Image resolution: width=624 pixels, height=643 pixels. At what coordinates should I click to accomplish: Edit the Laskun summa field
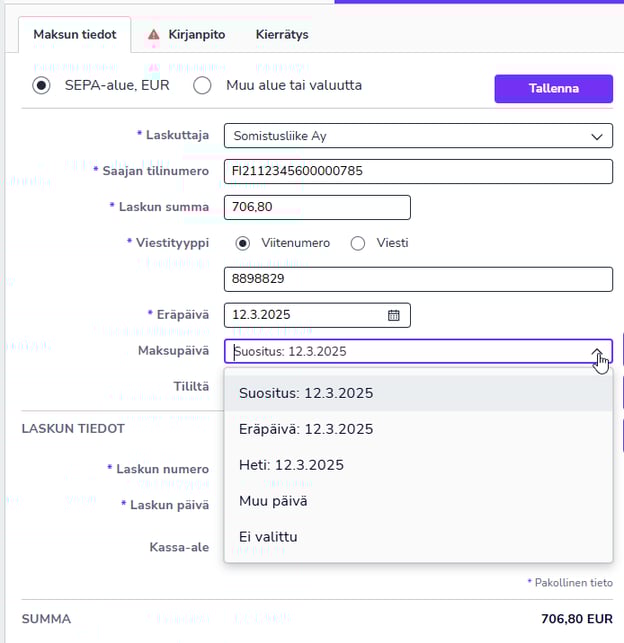[317, 207]
